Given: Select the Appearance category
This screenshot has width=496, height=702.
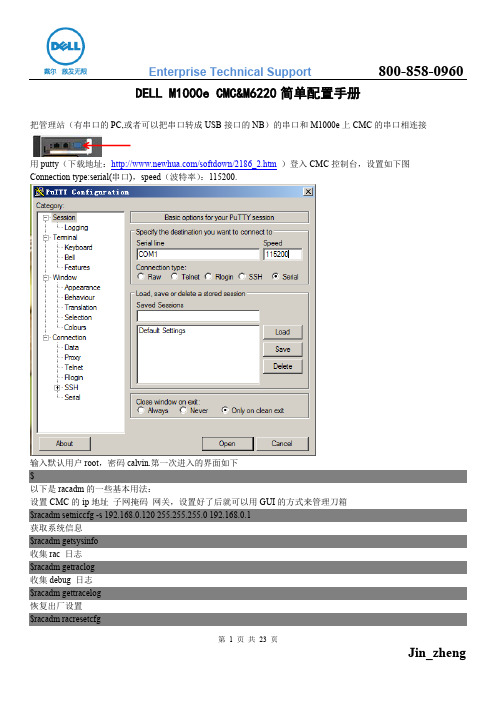Looking at the screenshot, I should pos(82,287).
